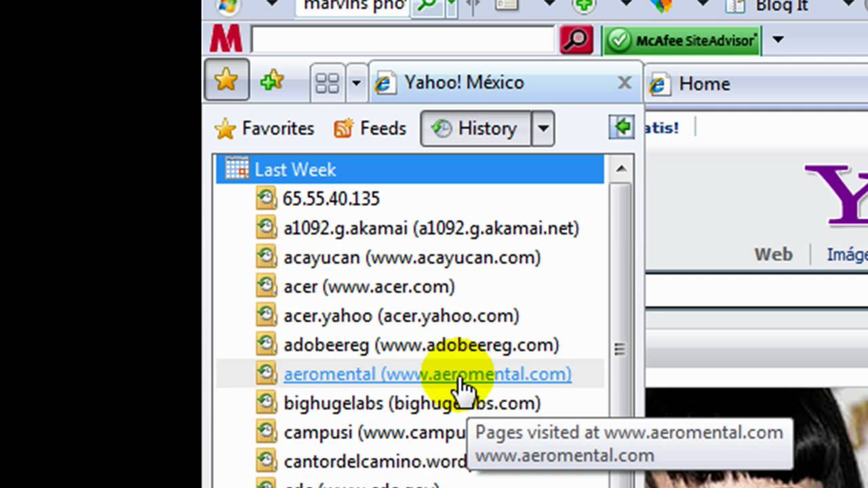Click the history scrollbar up arrow
The image size is (868, 488).
coord(622,168)
